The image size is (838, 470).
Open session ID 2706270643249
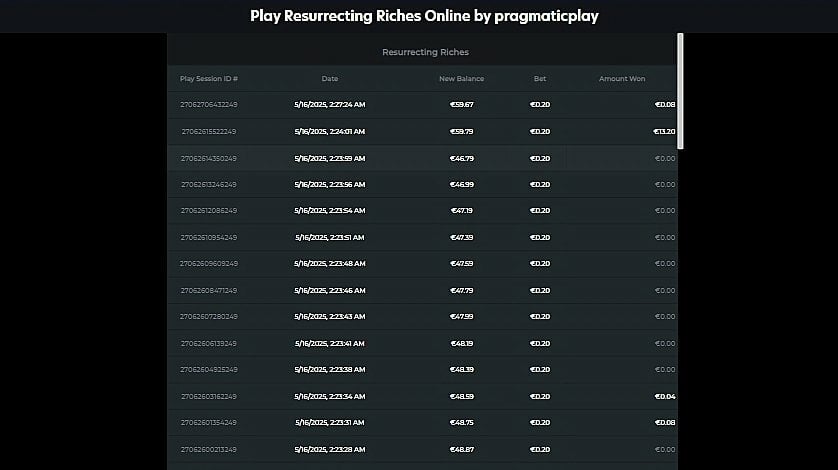click(208, 105)
